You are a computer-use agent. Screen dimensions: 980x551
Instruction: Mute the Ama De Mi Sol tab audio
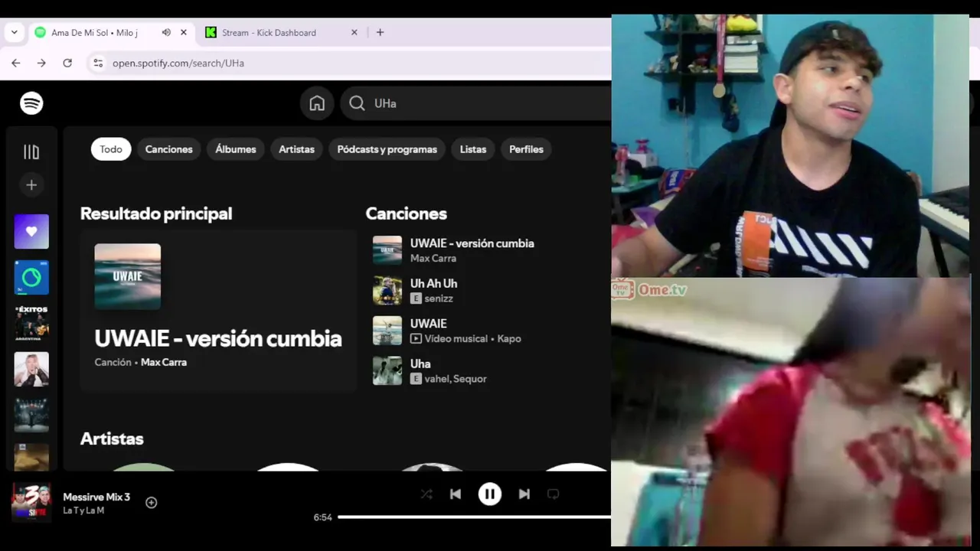166,32
